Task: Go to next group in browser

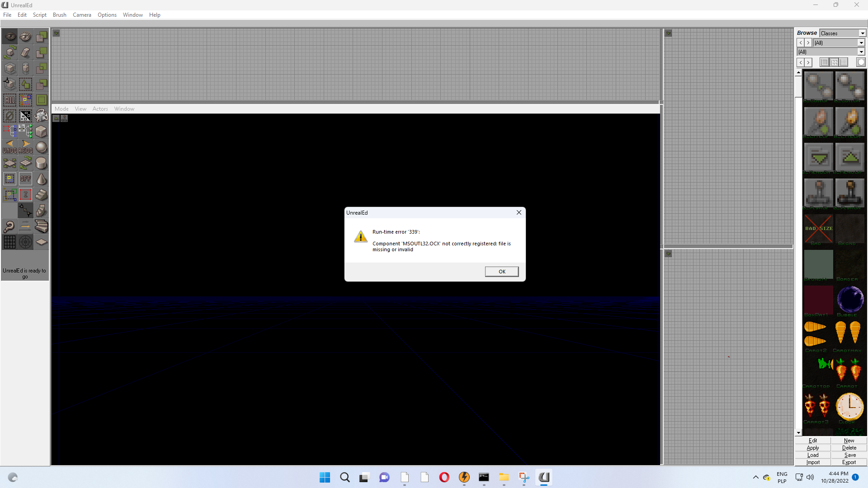Action: 809,62
